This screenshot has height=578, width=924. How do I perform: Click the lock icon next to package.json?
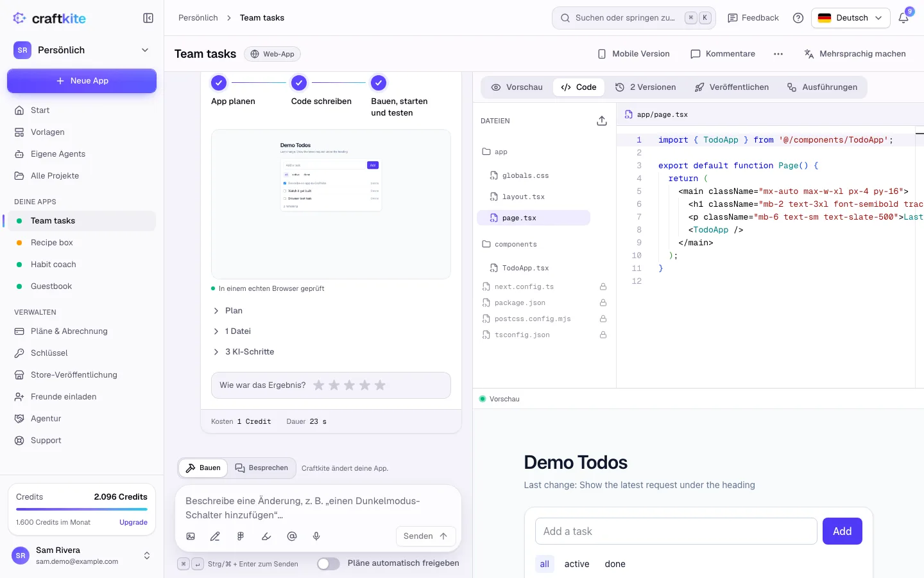tap(603, 302)
